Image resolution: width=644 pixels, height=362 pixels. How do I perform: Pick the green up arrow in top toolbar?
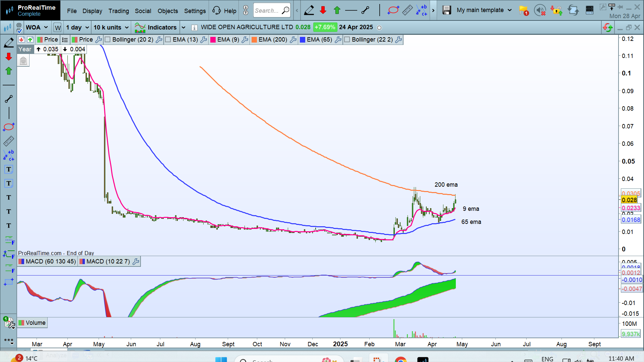coord(337,10)
